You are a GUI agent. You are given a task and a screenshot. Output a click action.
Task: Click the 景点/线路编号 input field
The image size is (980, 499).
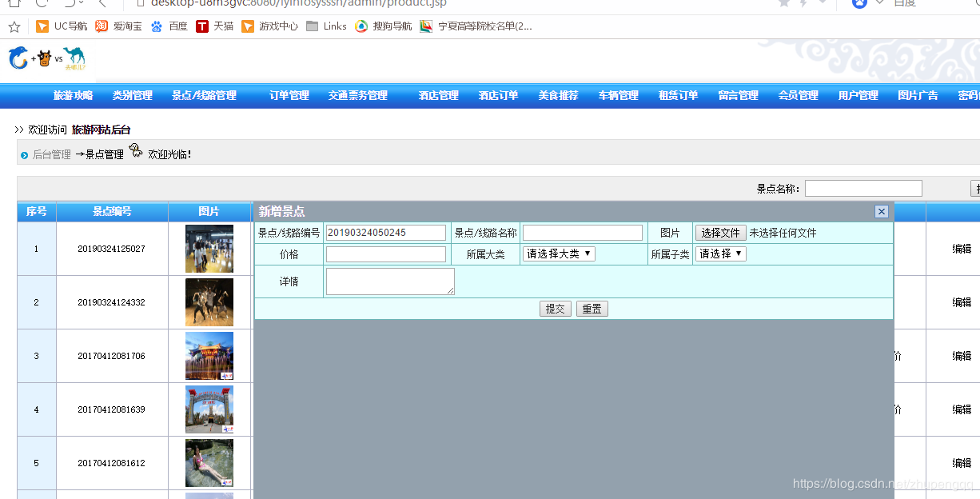386,233
